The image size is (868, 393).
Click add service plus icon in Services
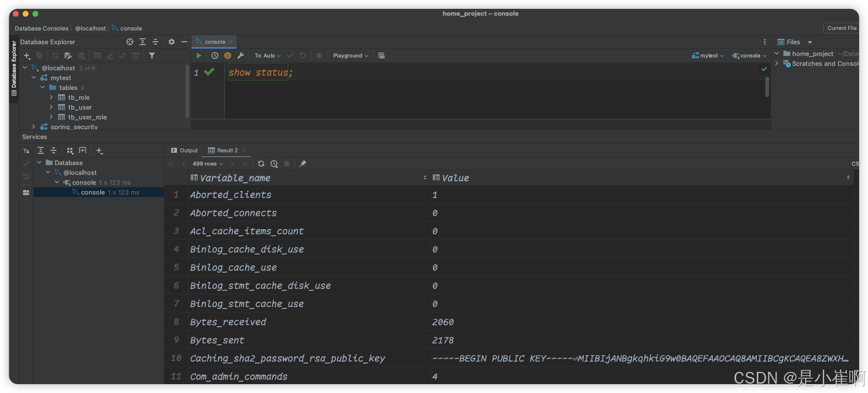point(99,151)
